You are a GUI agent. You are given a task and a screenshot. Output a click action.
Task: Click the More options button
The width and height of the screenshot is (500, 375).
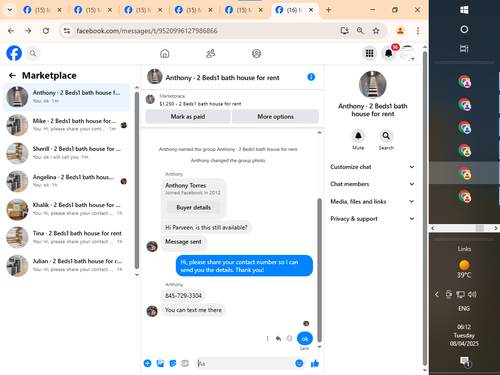point(275,117)
